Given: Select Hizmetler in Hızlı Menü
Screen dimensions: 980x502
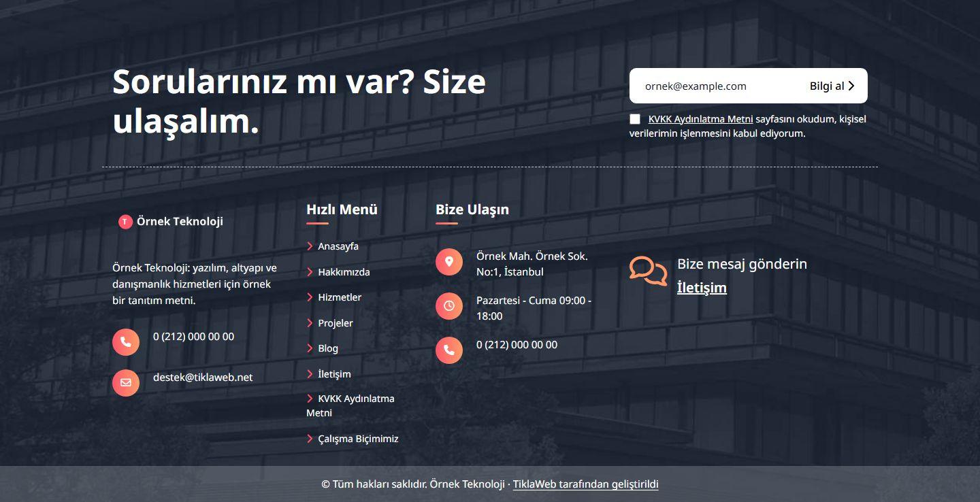Looking at the screenshot, I should click(x=340, y=297).
